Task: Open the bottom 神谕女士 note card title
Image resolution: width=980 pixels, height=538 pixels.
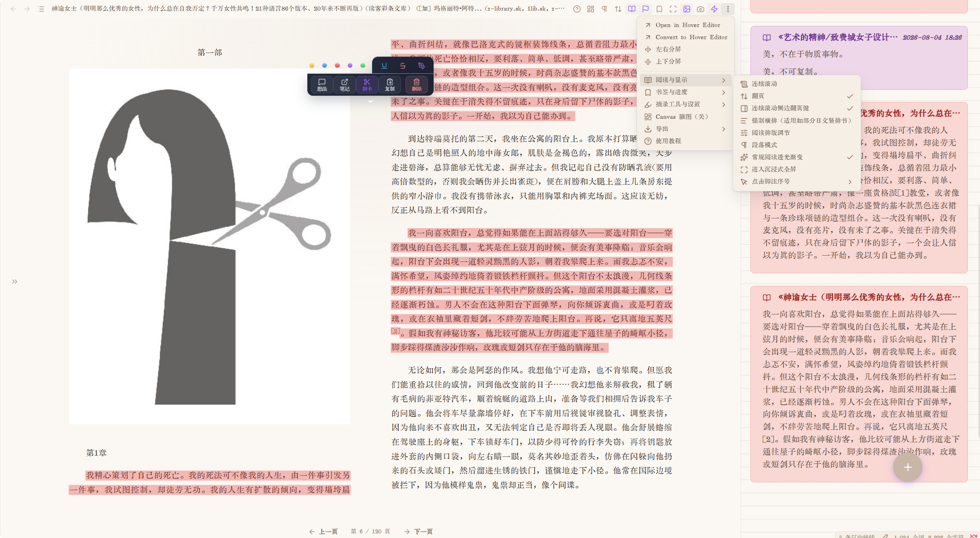Action: tap(869, 297)
